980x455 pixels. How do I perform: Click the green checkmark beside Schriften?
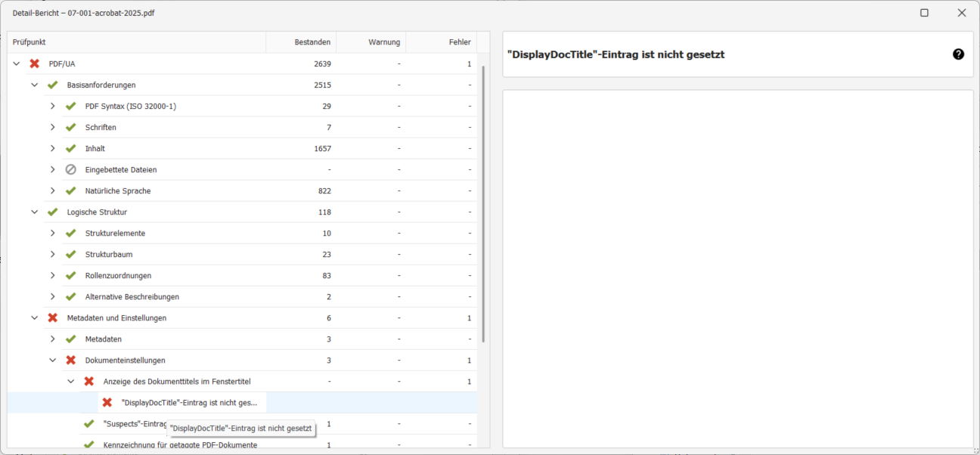pos(71,128)
